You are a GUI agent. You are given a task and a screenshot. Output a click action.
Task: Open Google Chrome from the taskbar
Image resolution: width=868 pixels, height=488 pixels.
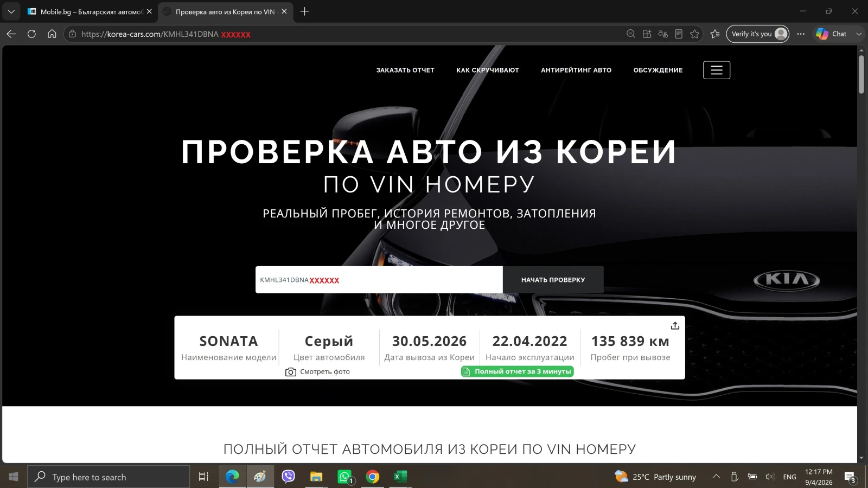pyautogui.click(x=373, y=477)
